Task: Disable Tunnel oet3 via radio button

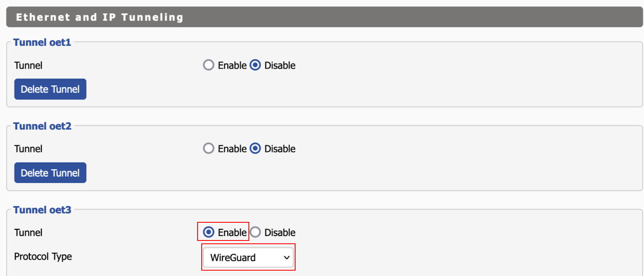Action: tap(255, 232)
